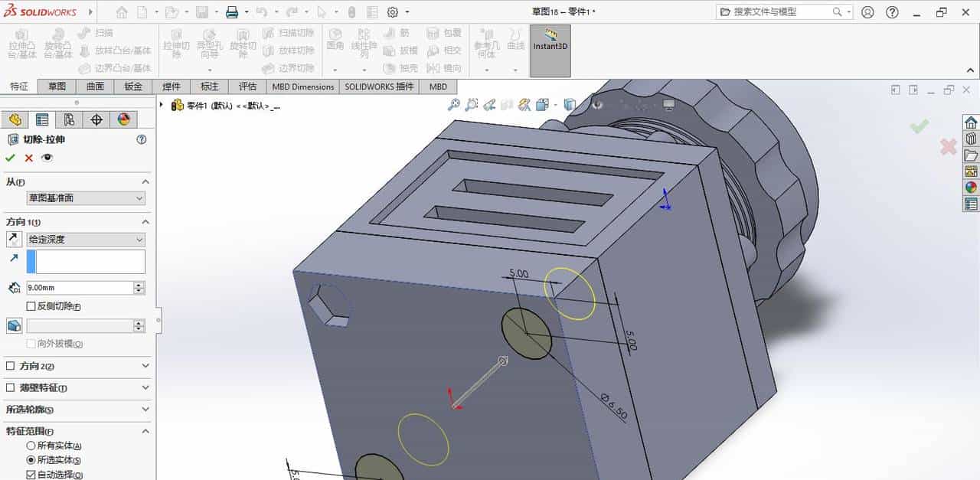Click the Zoom to Fit magnifier icon
980x480 pixels.
click(456, 103)
